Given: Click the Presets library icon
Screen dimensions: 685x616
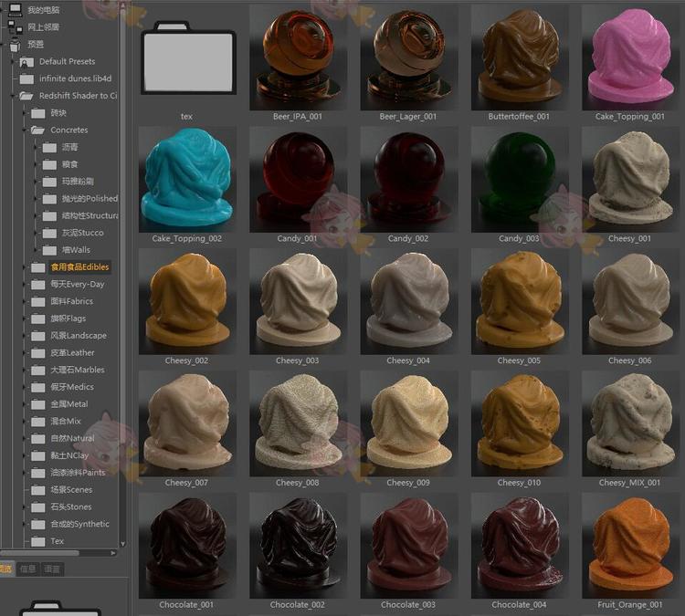Looking at the screenshot, I should 16,44.
